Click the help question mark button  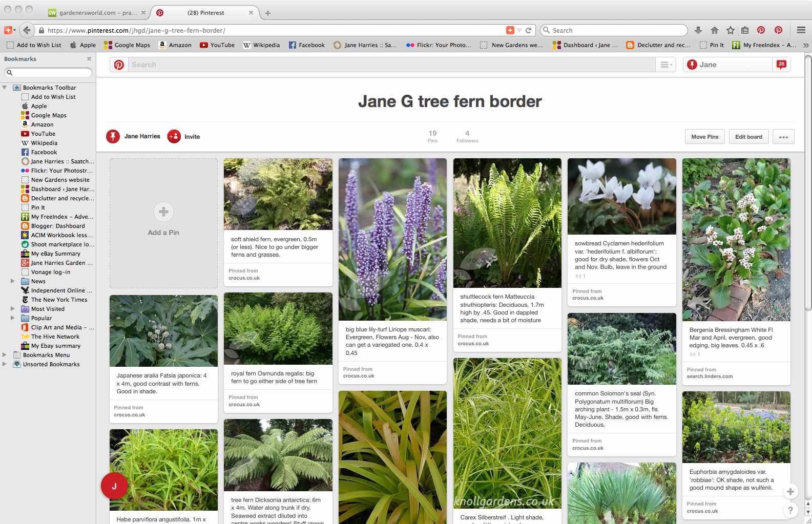click(790, 510)
